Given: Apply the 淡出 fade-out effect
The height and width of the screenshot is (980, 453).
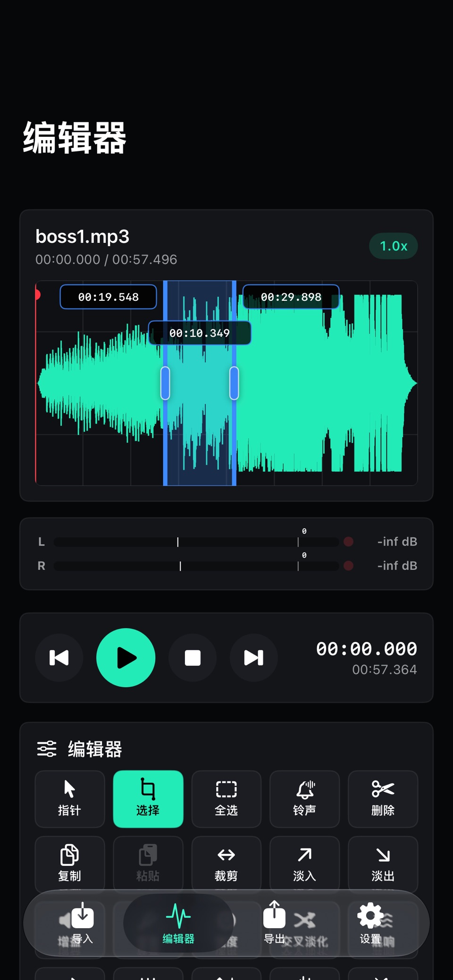Looking at the screenshot, I should click(383, 864).
